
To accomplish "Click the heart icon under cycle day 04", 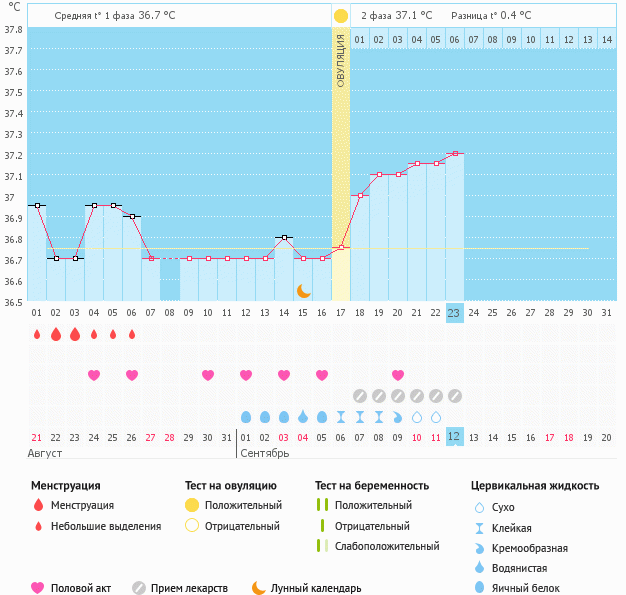I will [x=94, y=375].
